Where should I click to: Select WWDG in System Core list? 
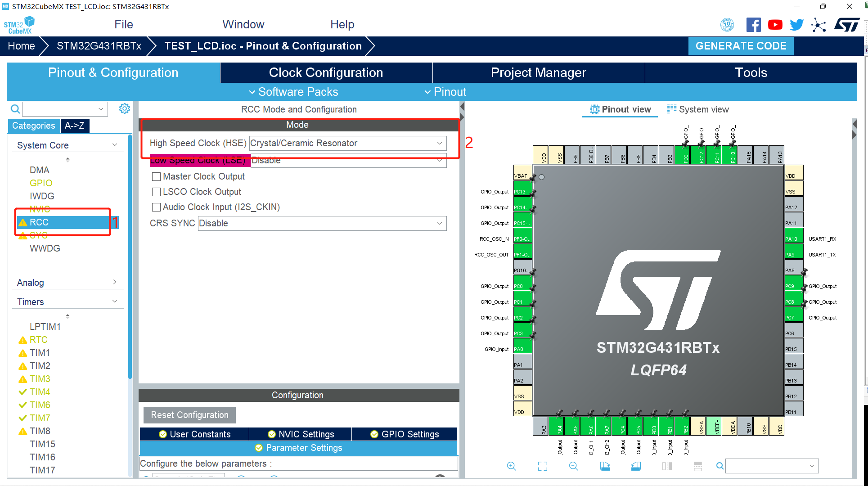45,248
